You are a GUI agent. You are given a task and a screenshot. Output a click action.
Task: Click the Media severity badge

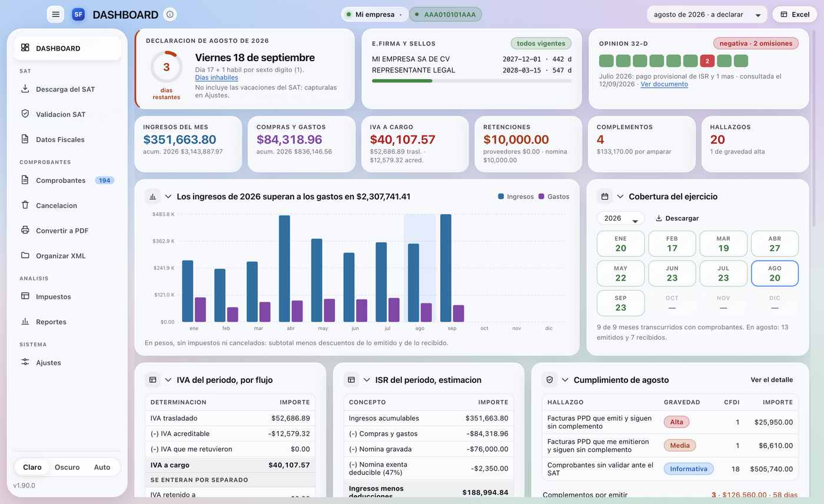(680, 445)
